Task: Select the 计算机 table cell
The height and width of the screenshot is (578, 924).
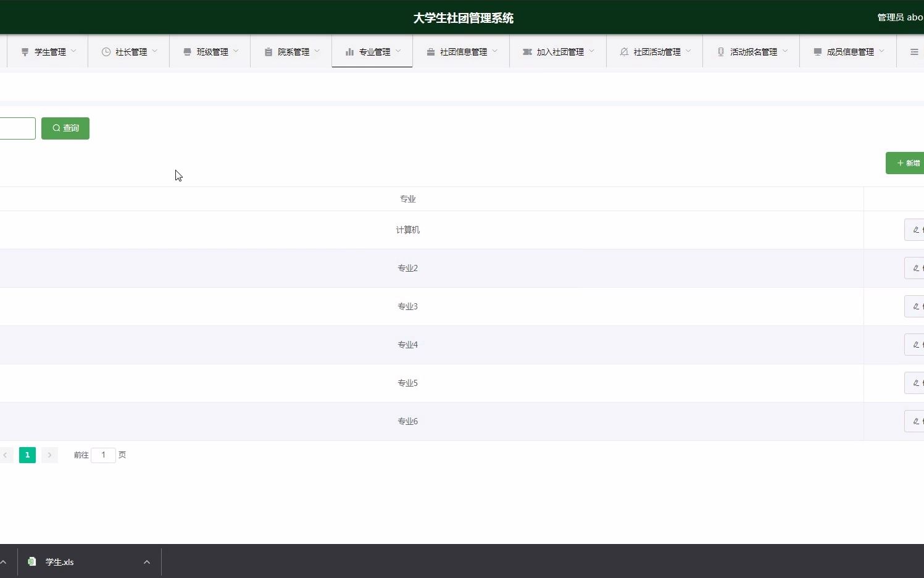Action: (x=408, y=230)
